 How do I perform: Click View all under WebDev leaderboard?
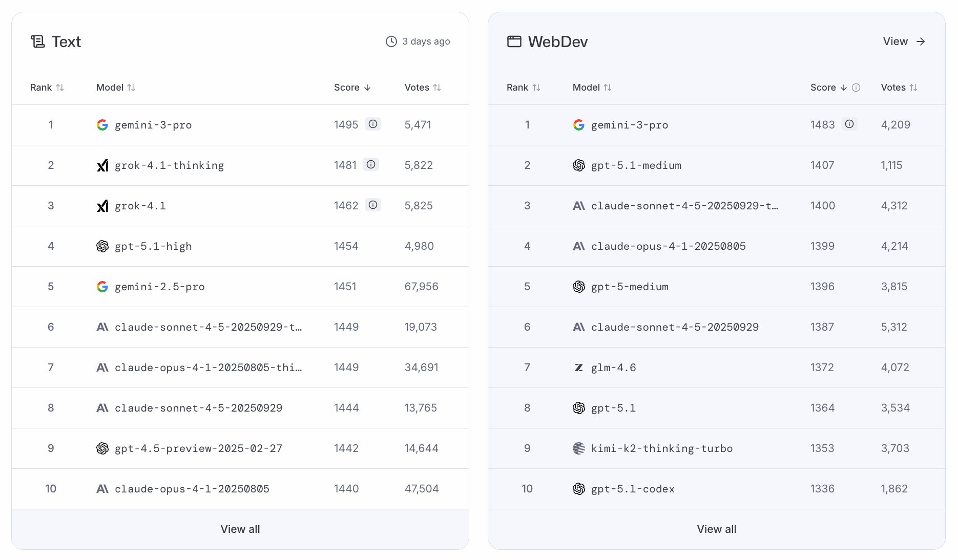716,529
